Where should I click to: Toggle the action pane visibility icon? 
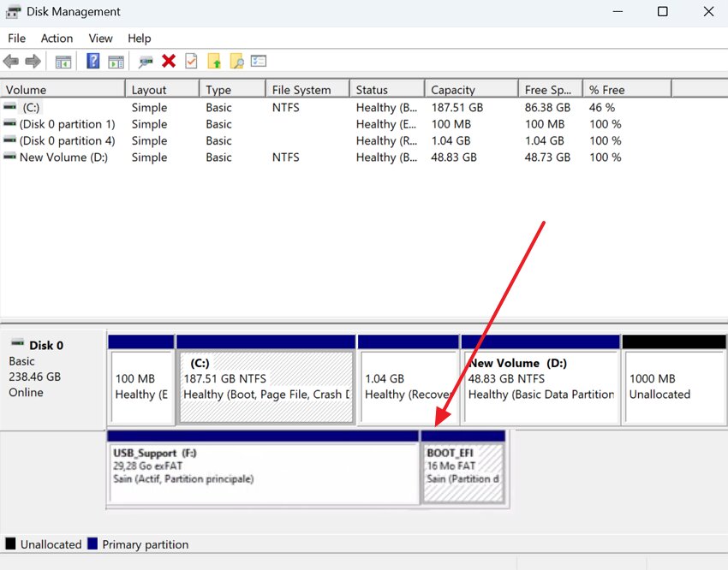(x=116, y=61)
